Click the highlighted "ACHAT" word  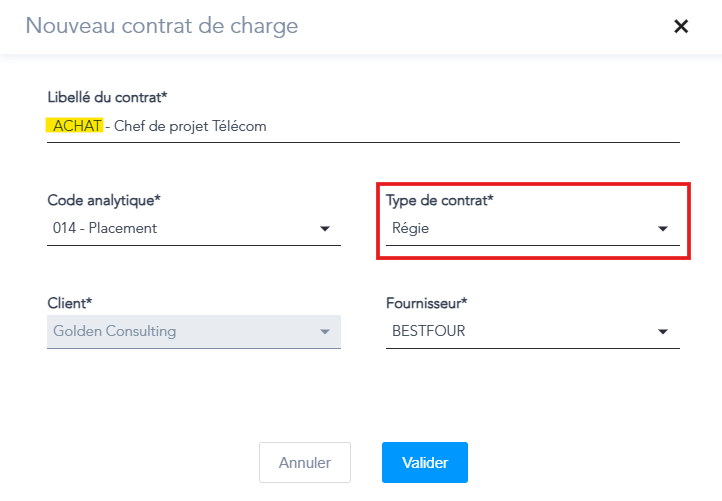coord(75,127)
